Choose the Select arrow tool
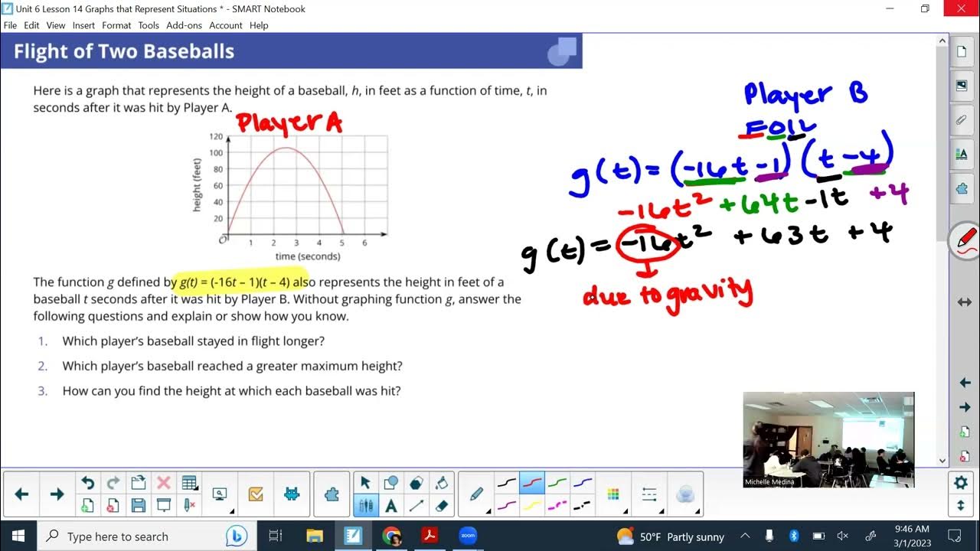Image resolution: width=980 pixels, height=551 pixels. (365, 483)
